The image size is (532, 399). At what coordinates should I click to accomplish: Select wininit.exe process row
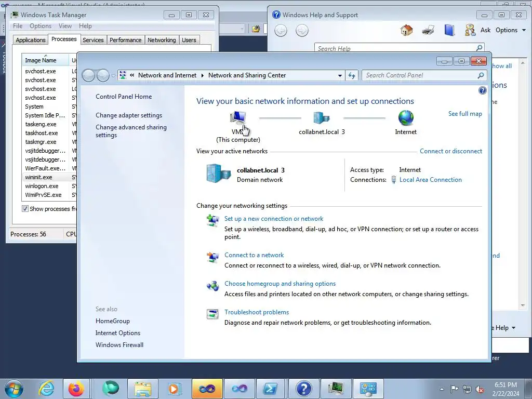click(49, 177)
